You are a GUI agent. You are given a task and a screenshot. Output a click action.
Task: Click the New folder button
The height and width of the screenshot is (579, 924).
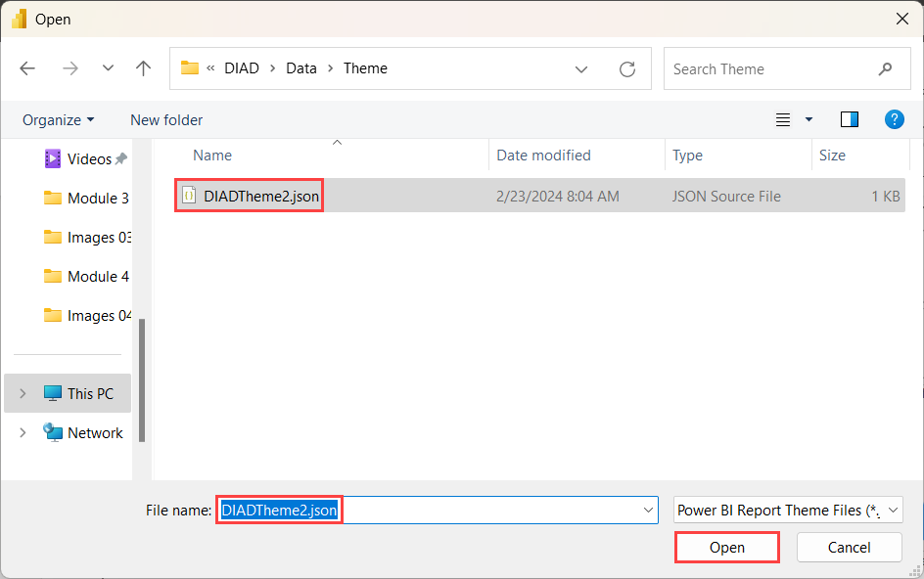coord(165,119)
